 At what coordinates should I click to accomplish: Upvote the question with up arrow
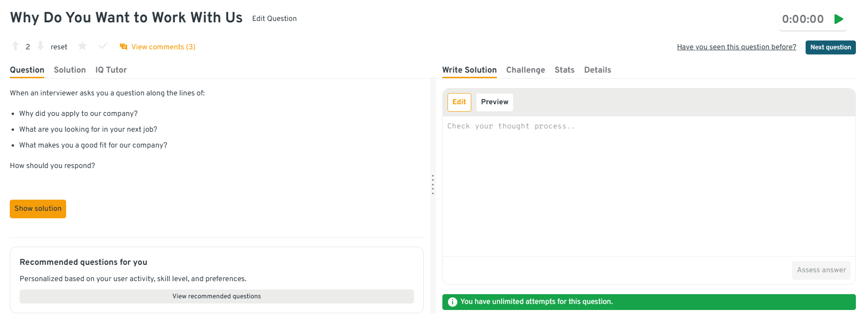(15, 46)
